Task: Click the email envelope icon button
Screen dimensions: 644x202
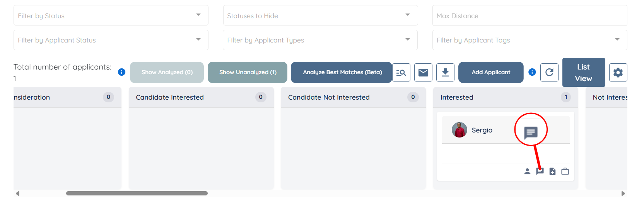Action: click(x=423, y=73)
